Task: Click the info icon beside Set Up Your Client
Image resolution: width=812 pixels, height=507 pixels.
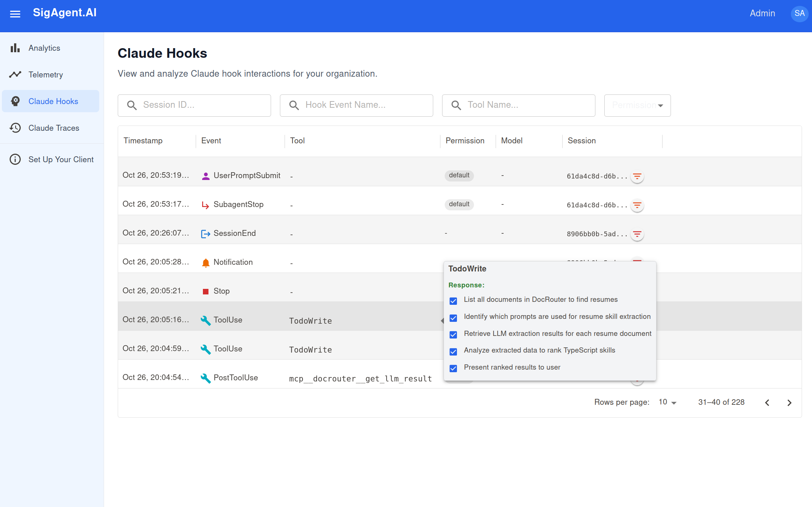Action: pyautogui.click(x=15, y=159)
